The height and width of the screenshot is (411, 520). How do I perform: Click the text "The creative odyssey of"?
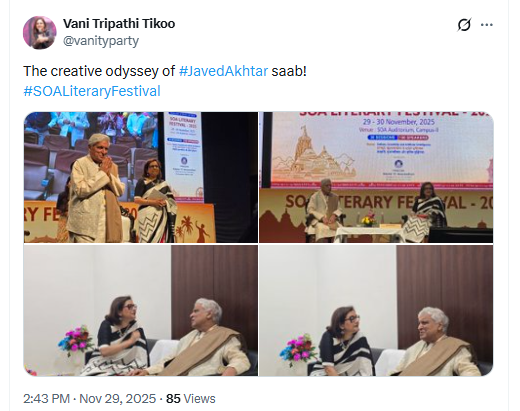coord(99,71)
